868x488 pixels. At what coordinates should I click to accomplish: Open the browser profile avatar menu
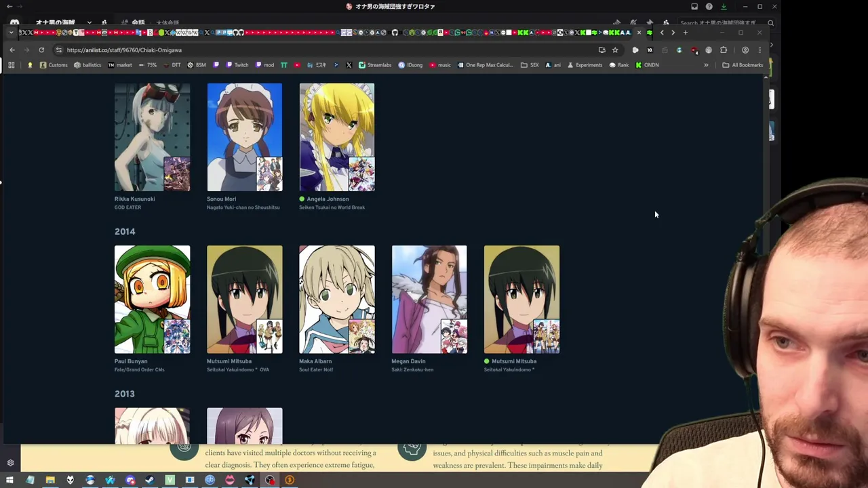pyautogui.click(x=745, y=50)
